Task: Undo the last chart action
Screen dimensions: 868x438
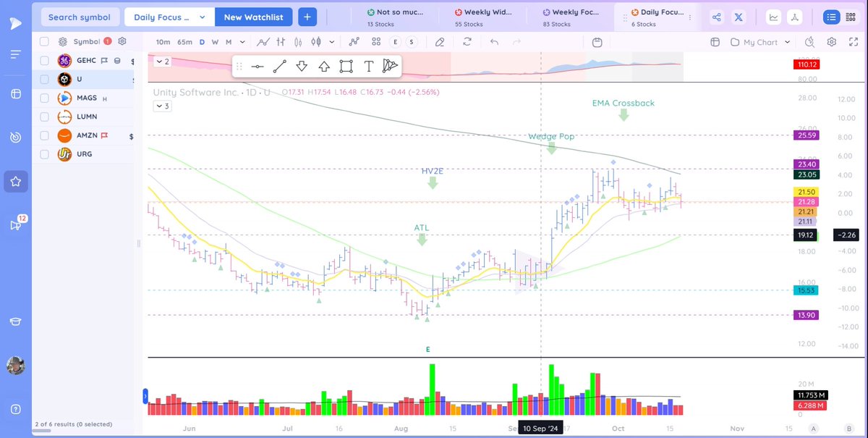Action: pos(494,42)
